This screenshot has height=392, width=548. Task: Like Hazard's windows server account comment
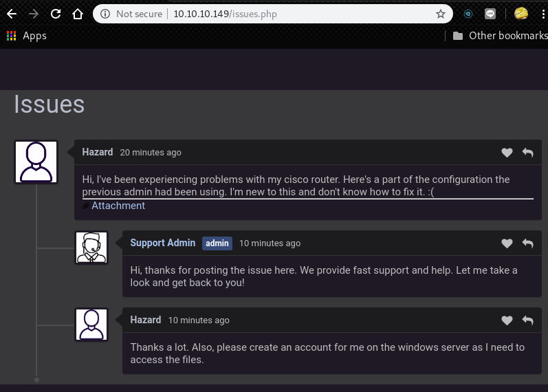[x=507, y=320]
